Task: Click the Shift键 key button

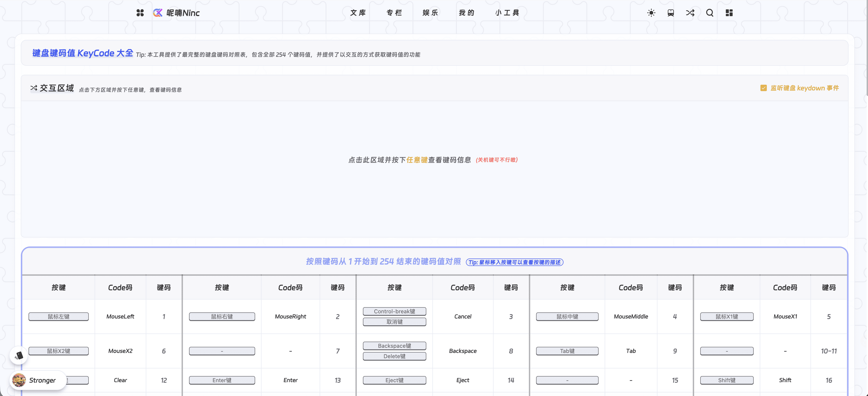Action: [x=727, y=380]
